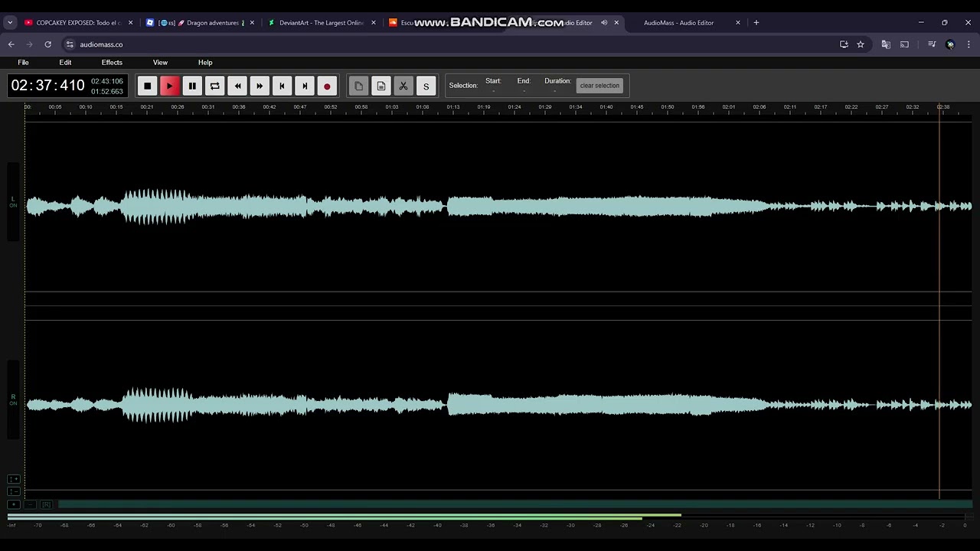Screen dimensions: 980x551
Task: Open the browser media controls icon
Action: pyautogui.click(x=932, y=44)
